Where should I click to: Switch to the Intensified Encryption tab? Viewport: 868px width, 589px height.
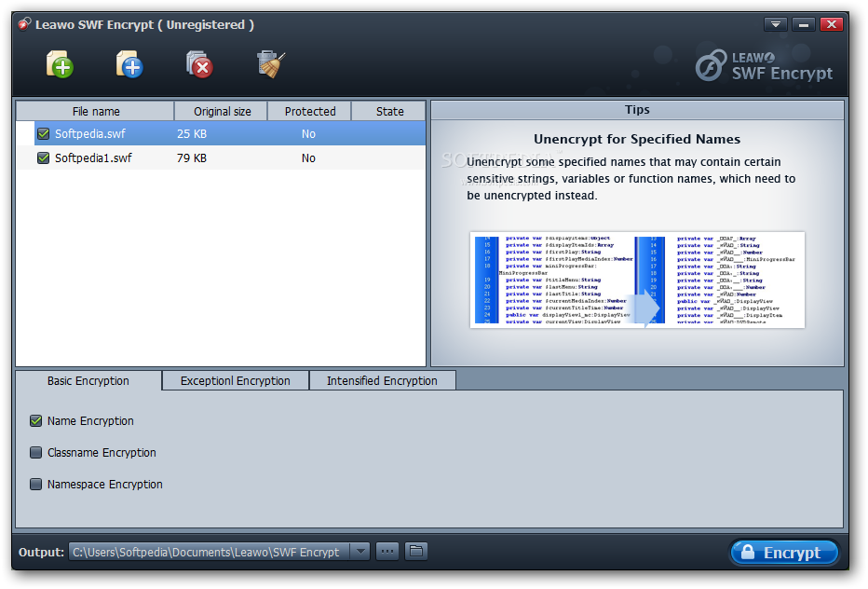pyautogui.click(x=382, y=380)
